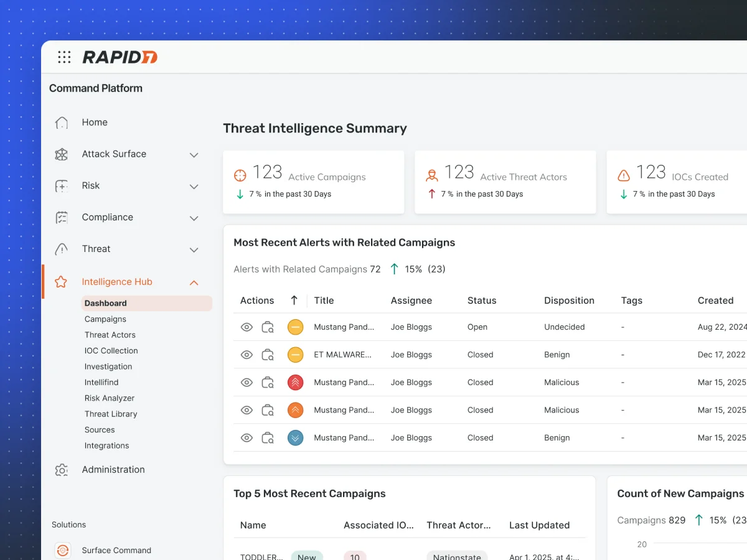Open the app launcher grid icon

tap(64, 57)
